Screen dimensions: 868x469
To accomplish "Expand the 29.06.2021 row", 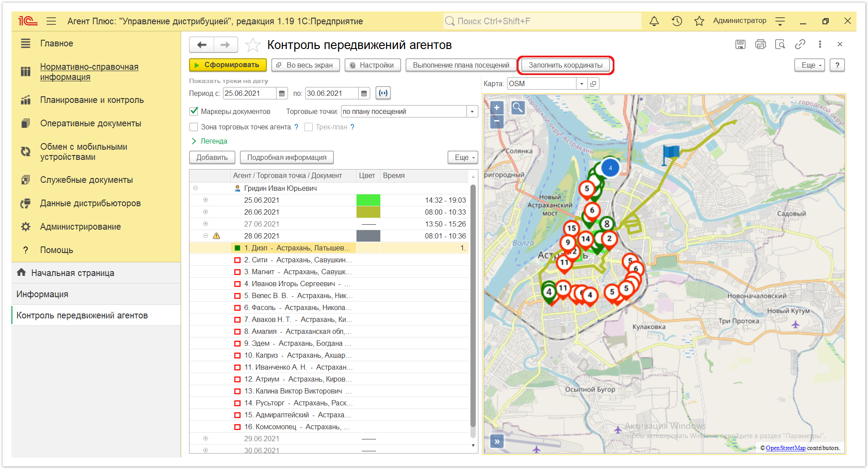I will (x=205, y=439).
